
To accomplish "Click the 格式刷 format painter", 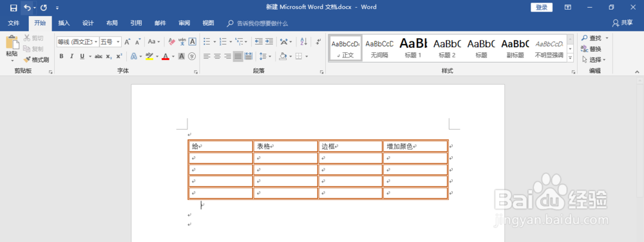I will coord(36,59).
